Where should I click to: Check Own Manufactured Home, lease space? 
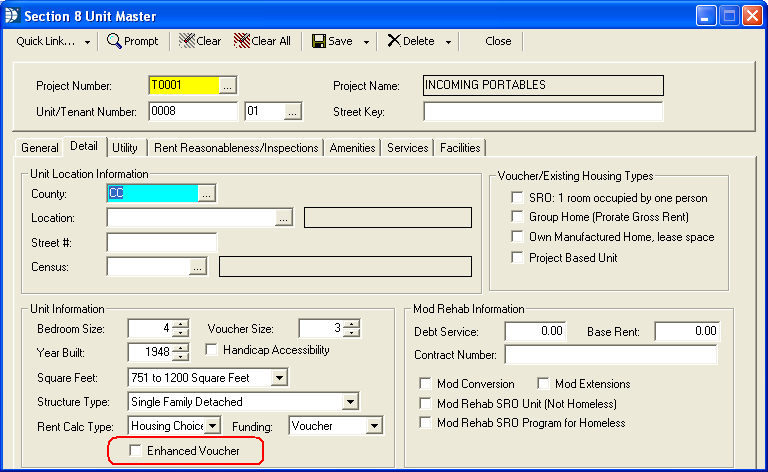517,236
